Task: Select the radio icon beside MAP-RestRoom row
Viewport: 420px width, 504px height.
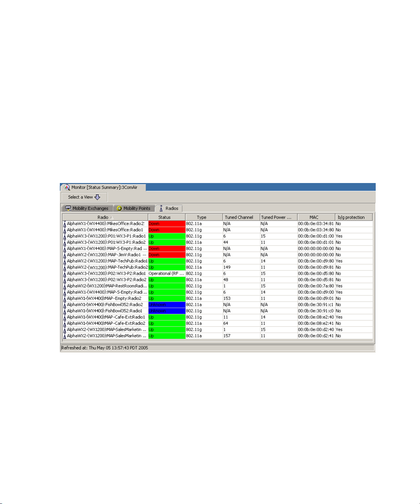Action: point(64,286)
